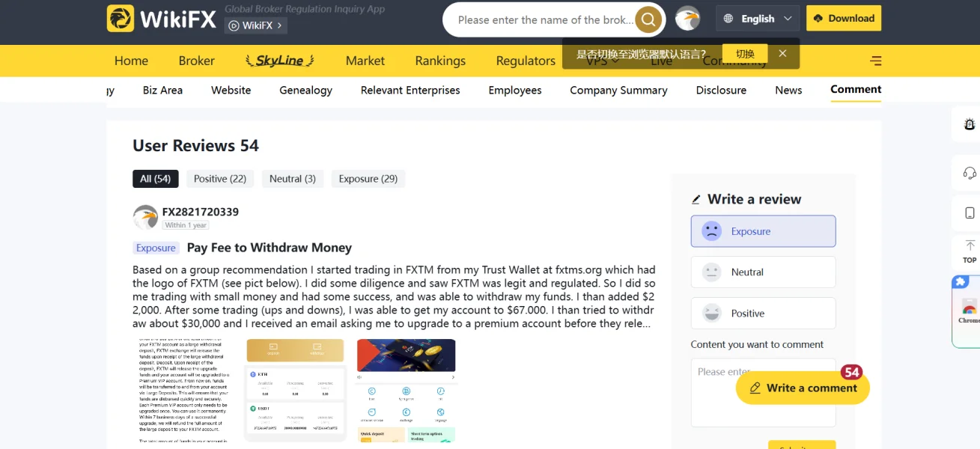Open the review's text document screenshot thumbnail

184,391
